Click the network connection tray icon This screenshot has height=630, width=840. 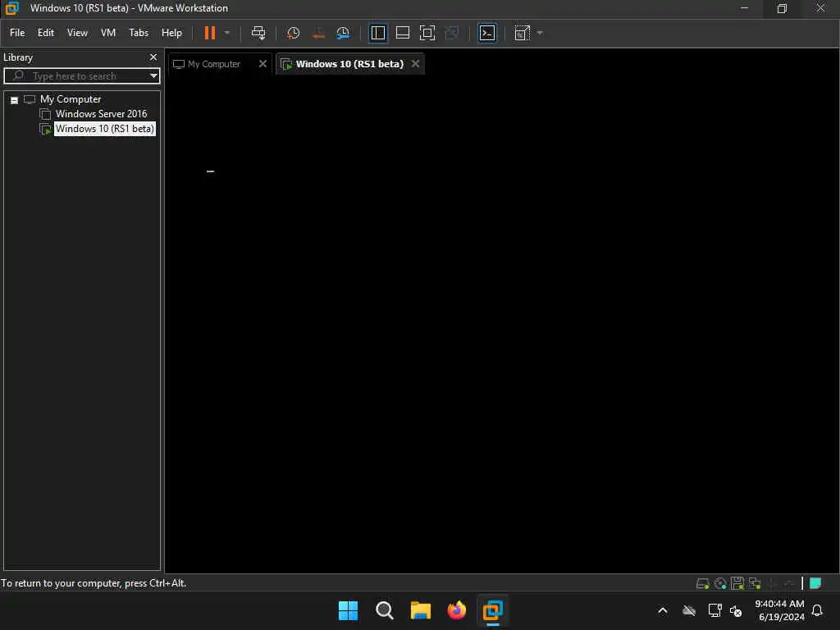(714, 610)
